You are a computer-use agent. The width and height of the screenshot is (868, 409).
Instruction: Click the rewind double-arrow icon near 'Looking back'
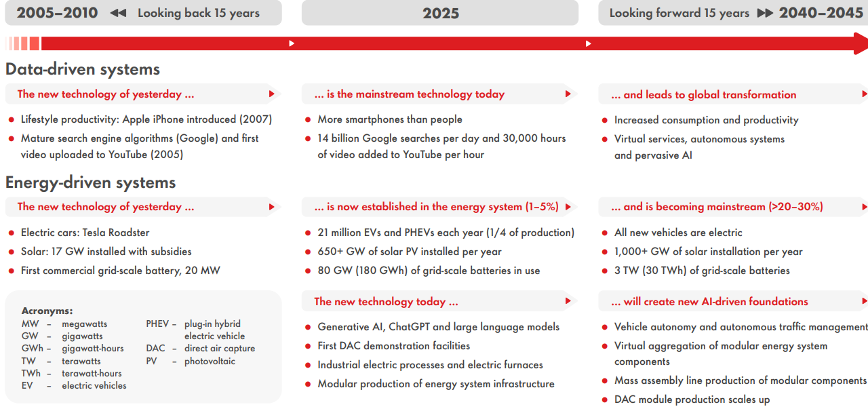click(118, 13)
